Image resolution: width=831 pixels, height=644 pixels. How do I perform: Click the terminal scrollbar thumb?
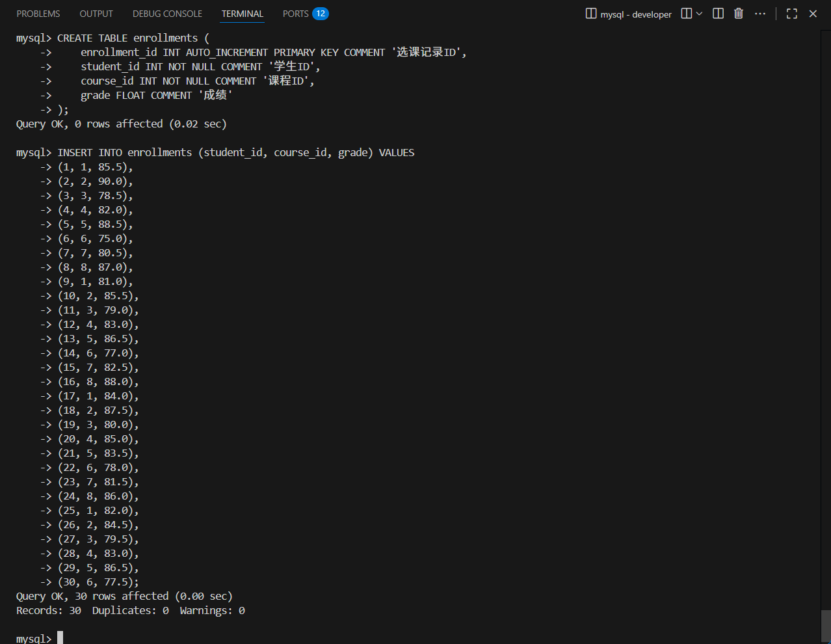[x=825, y=625]
